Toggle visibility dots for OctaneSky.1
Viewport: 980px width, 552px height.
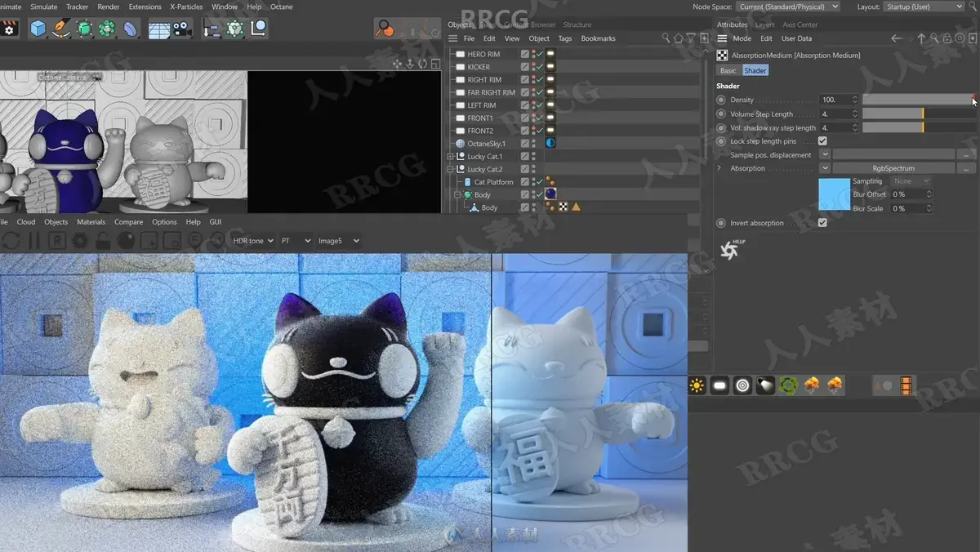534,144
